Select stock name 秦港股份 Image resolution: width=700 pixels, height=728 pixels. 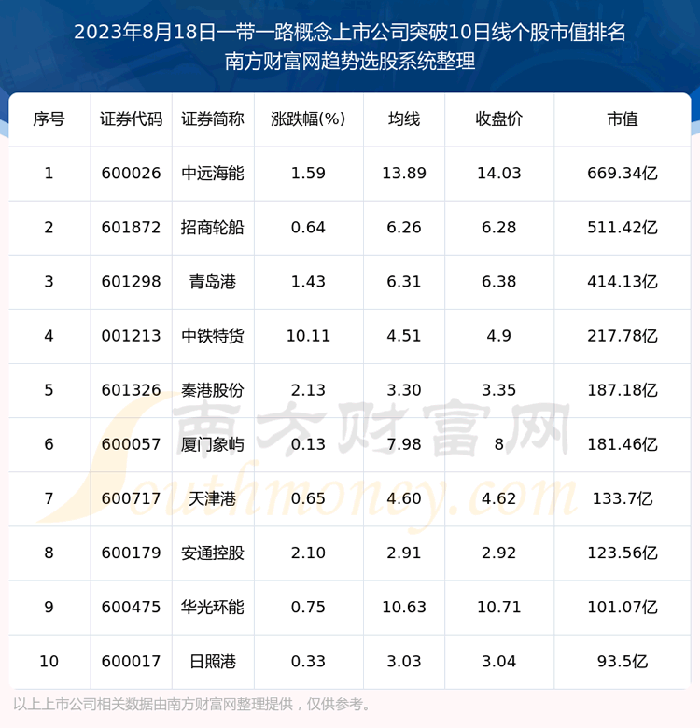(x=213, y=390)
